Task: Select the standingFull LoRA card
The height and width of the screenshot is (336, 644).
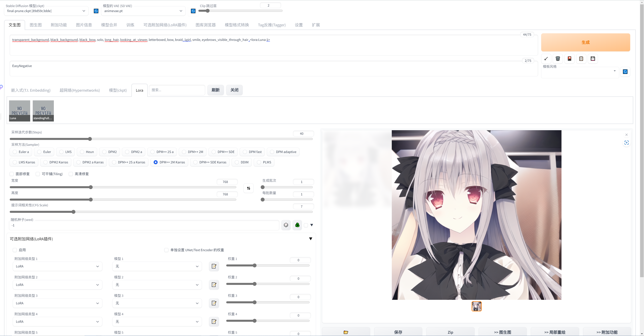Action: click(43, 111)
